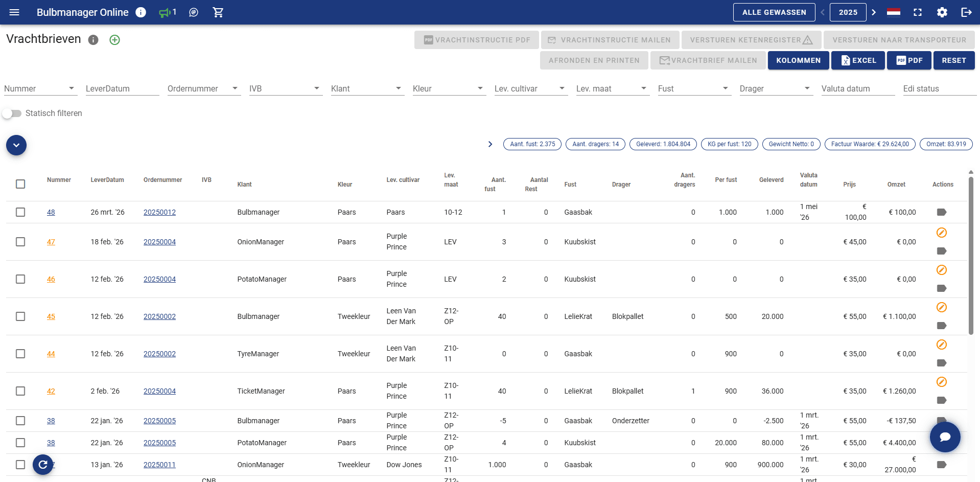Open the chat support bubble
This screenshot has width=980, height=482.
click(x=945, y=437)
